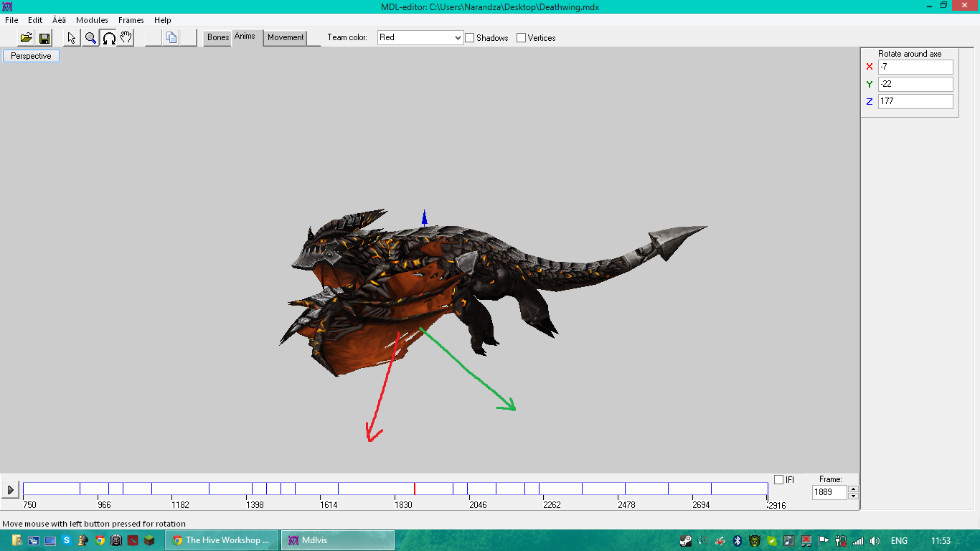This screenshot has height=551, width=980.
Task: Open the Edit menu
Action: click(x=35, y=20)
